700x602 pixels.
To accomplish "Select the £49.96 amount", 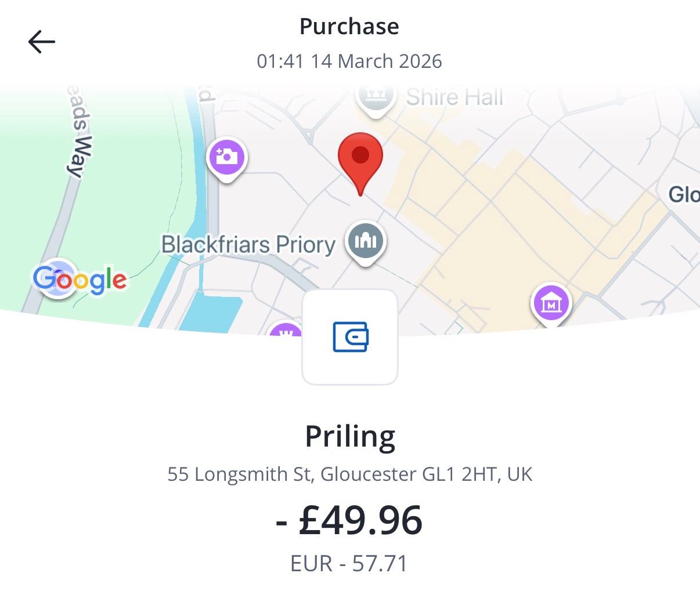I will tap(350, 520).
